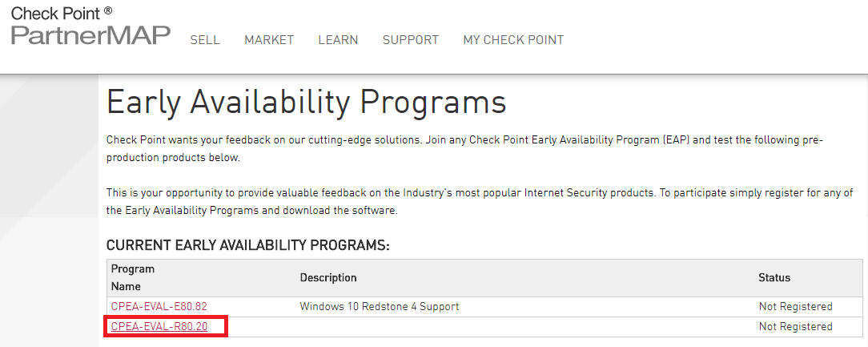The width and height of the screenshot is (868, 347).
Task: Open the SELL menu
Action: click(205, 40)
